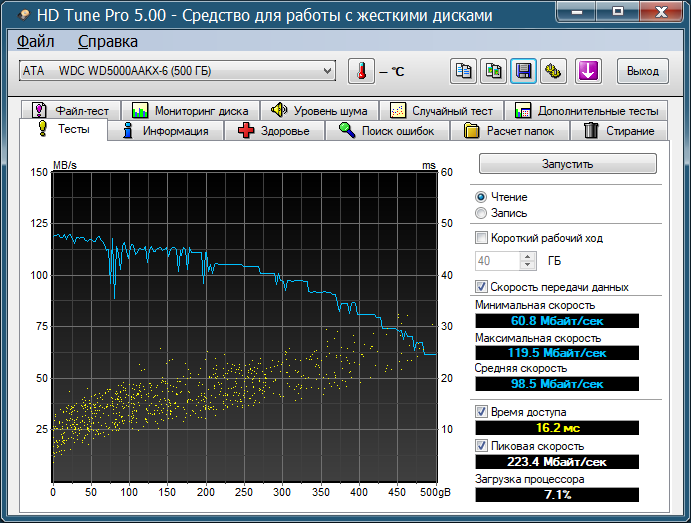Open the Файл menu
This screenshot has width=691, height=523.
tap(36, 42)
